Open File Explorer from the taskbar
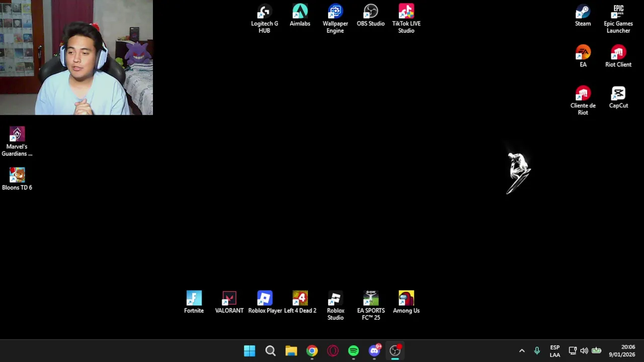Screen dimensions: 644x362 point(291,350)
